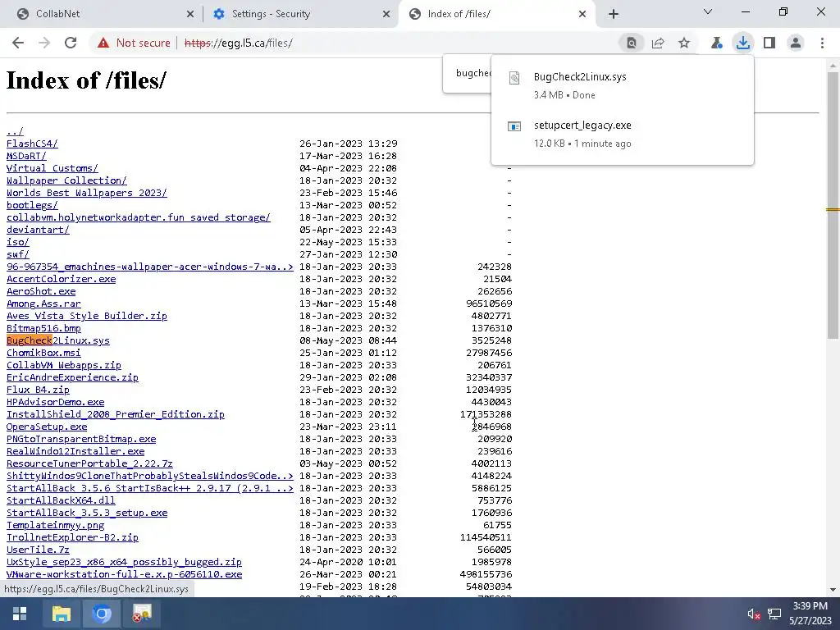
Task: Open the profile avatar menu
Action: (x=796, y=43)
